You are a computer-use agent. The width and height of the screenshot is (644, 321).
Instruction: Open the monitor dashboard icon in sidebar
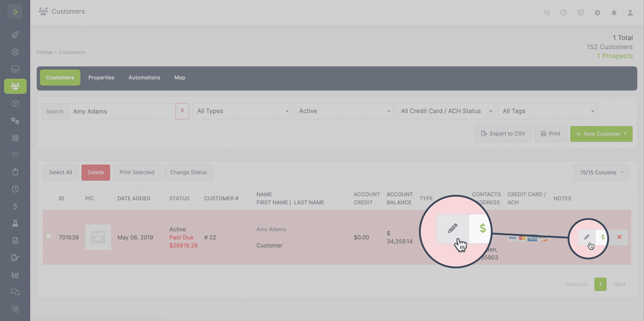15,69
